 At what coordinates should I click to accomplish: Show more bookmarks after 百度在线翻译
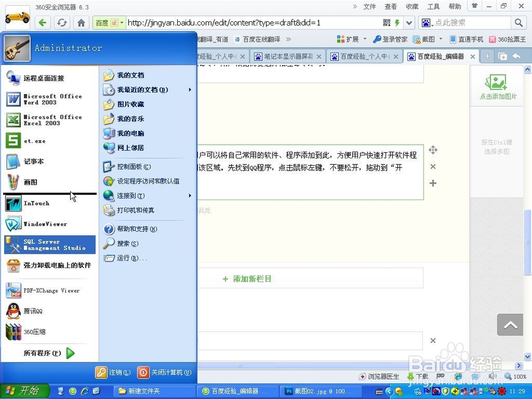pyautogui.click(x=288, y=39)
